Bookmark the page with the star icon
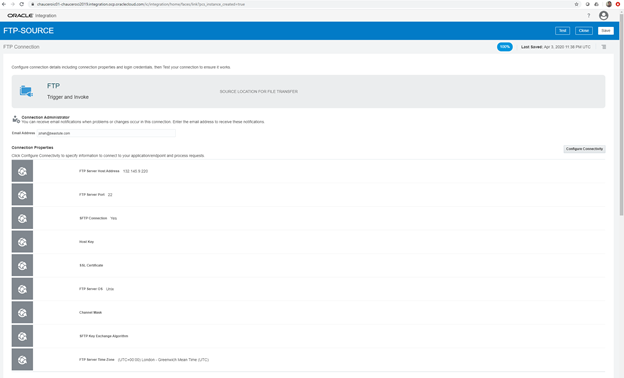Screen dimensions: 624x378 pos(576,4)
